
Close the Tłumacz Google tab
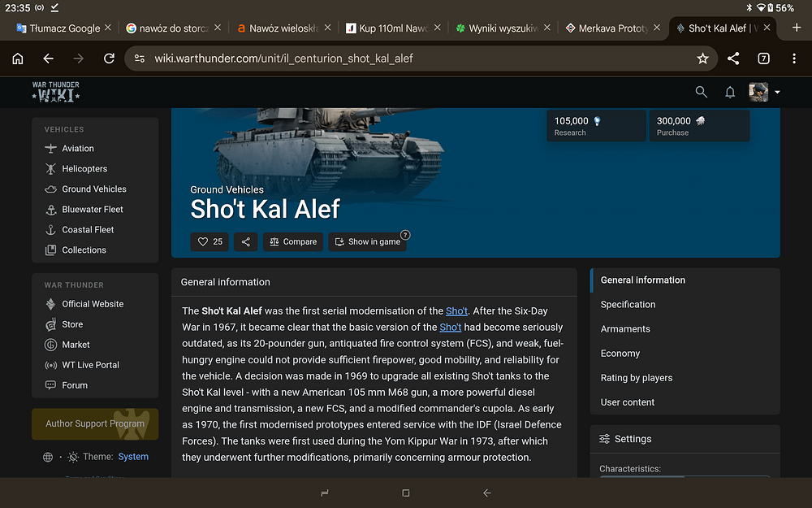click(108, 28)
